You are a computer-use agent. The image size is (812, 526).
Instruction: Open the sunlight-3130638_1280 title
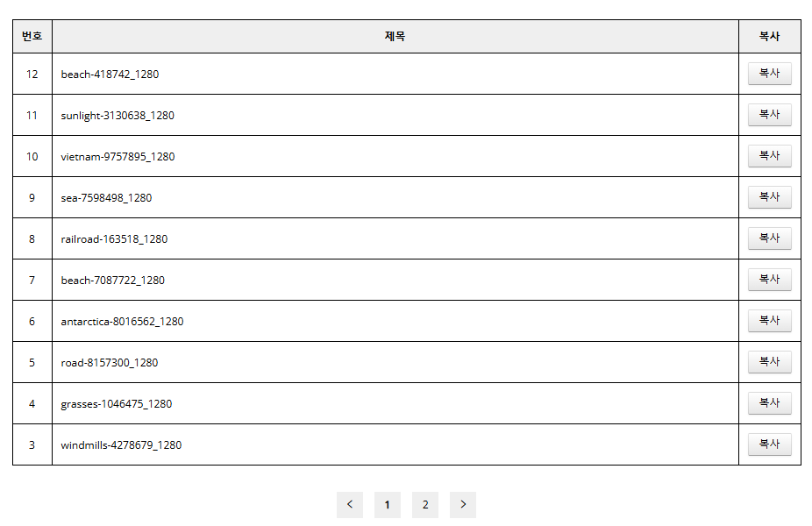tap(118, 116)
